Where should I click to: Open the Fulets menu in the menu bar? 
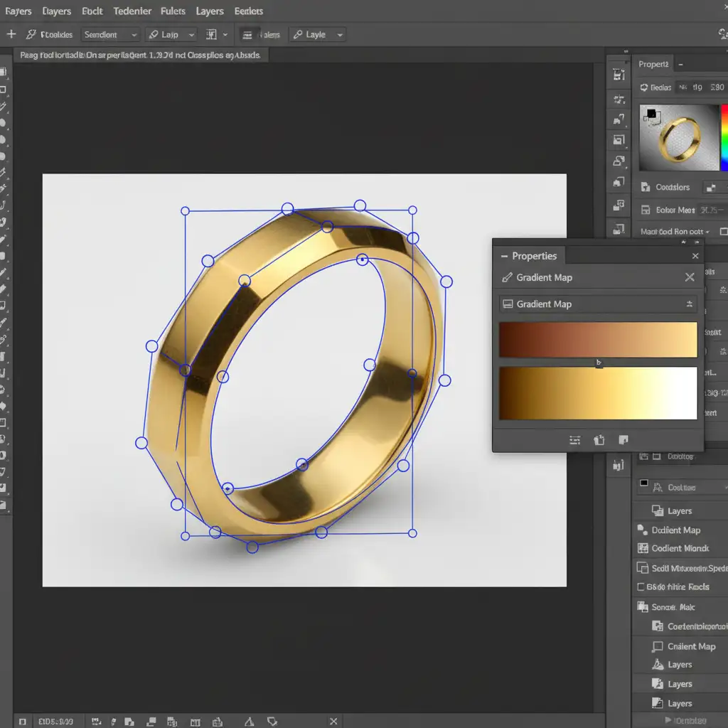coord(173,11)
